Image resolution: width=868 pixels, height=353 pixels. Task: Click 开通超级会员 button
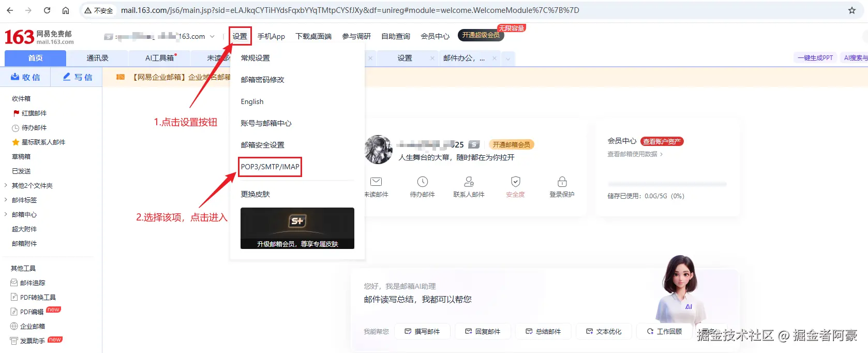(481, 35)
